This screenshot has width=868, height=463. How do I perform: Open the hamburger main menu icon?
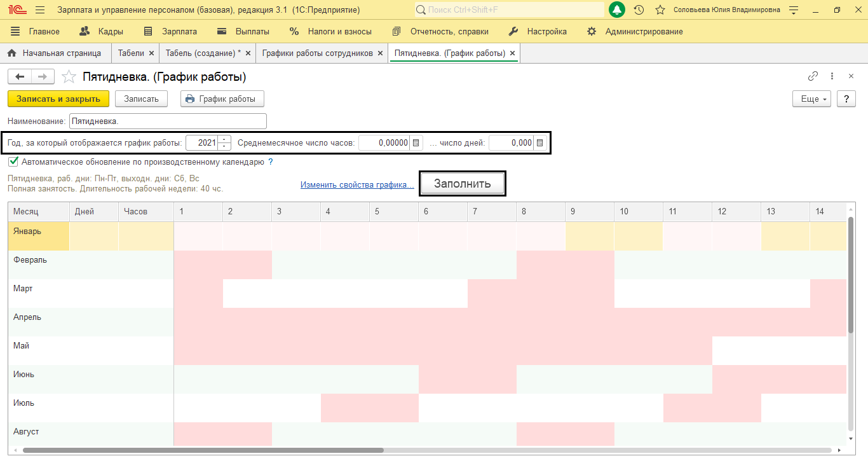pyautogui.click(x=40, y=10)
